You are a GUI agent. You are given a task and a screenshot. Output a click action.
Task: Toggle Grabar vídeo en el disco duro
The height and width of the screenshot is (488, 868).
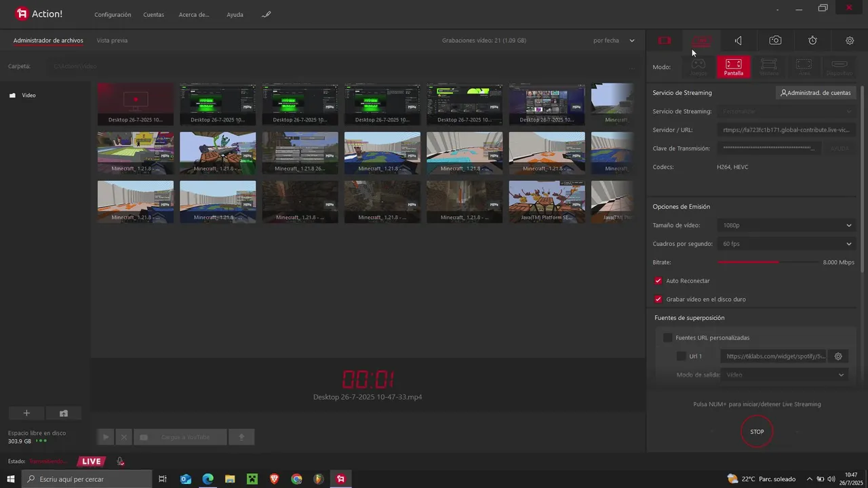[658, 299]
